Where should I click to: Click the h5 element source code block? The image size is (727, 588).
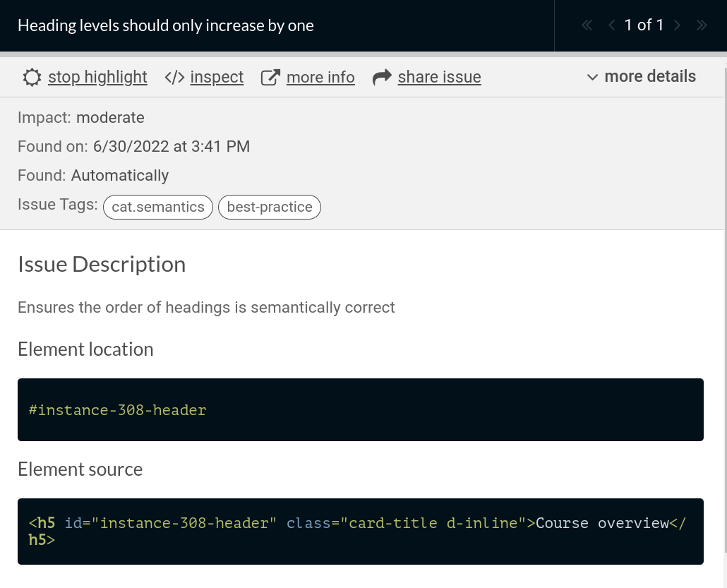pyautogui.click(x=361, y=532)
